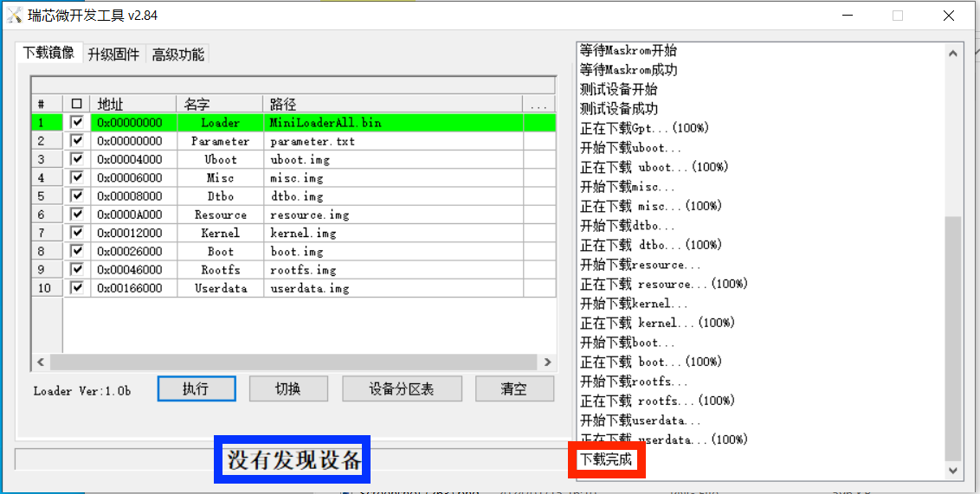Screen dimensions: 980x494
Task: Click the 切换 button
Action: tap(288, 389)
